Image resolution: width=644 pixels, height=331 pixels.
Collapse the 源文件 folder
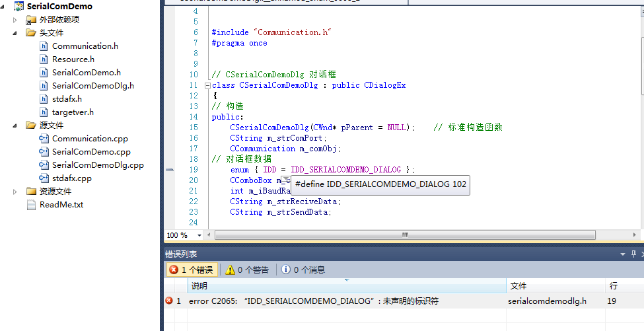[15, 126]
